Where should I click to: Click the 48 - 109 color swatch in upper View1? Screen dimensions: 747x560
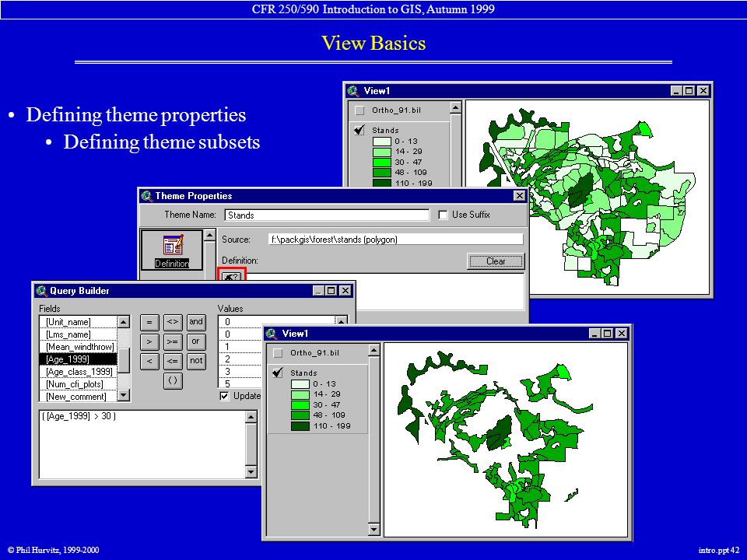pos(381,173)
